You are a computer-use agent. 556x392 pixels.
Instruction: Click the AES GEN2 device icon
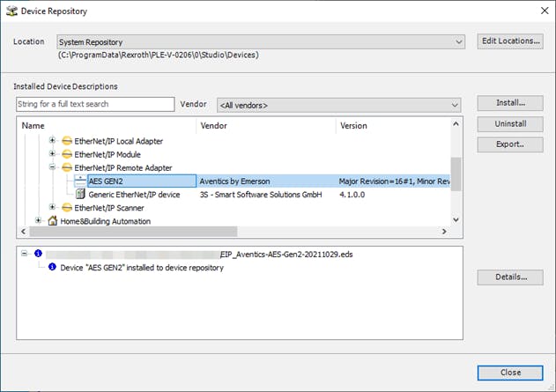81,181
